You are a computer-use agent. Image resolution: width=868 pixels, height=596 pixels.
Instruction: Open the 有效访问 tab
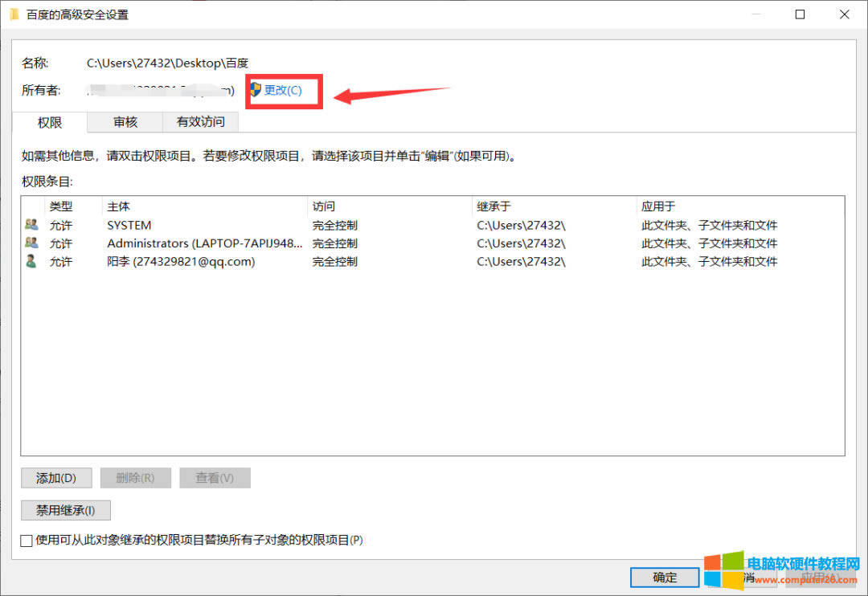point(200,122)
